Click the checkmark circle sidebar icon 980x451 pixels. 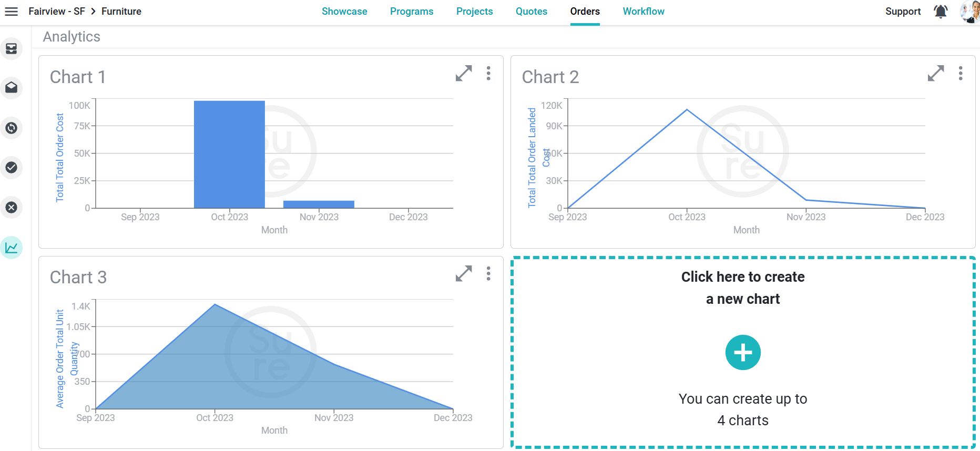[12, 168]
